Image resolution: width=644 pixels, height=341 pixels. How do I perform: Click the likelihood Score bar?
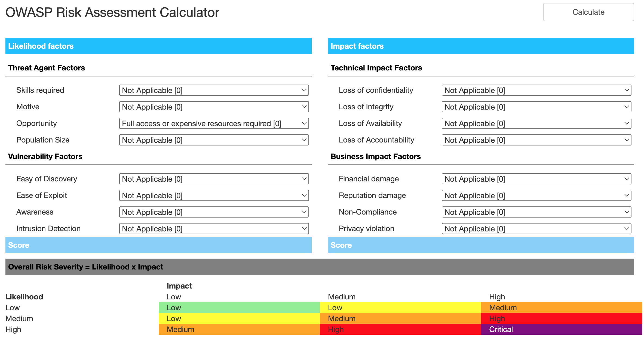pyautogui.click(x=158, y=245)
